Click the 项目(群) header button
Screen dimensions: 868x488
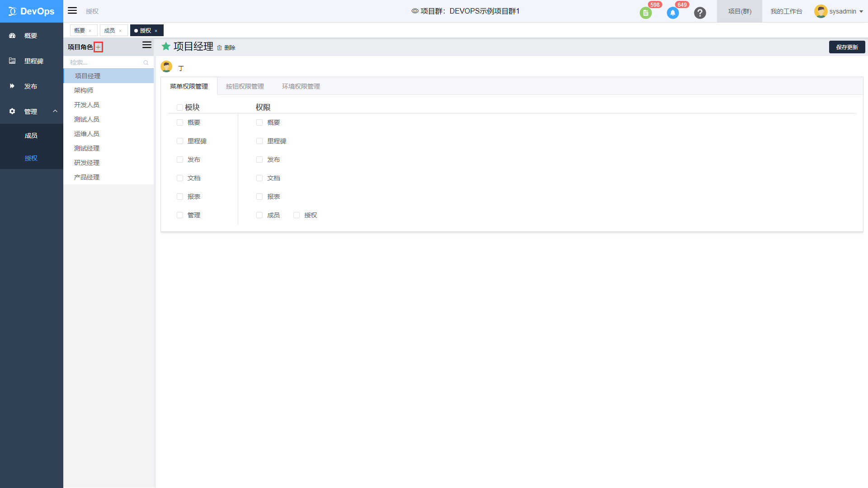tap(740, 11)
